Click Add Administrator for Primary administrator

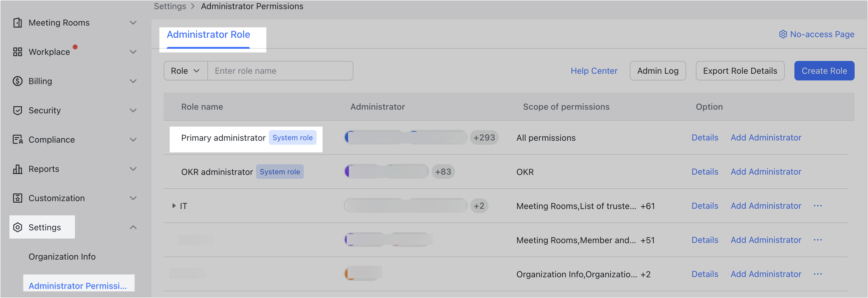766,137
